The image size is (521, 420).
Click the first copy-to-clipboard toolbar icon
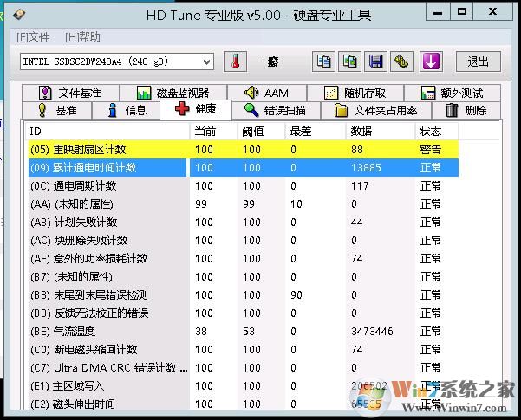click(323, 61)
